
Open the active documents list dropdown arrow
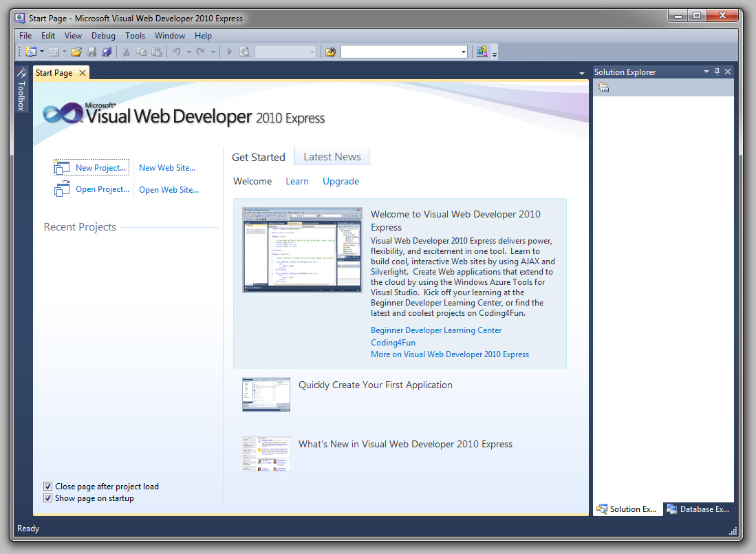coord(582,73)
